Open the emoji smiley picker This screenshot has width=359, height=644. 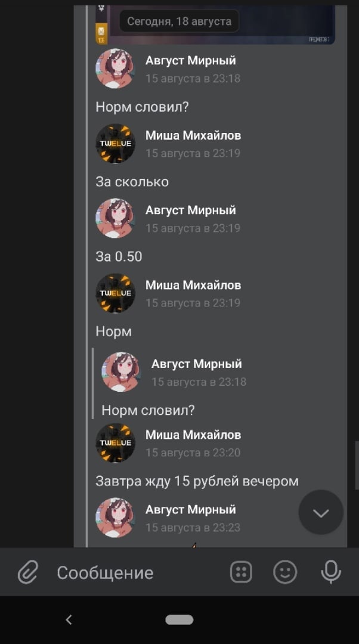tap(285, 572)
